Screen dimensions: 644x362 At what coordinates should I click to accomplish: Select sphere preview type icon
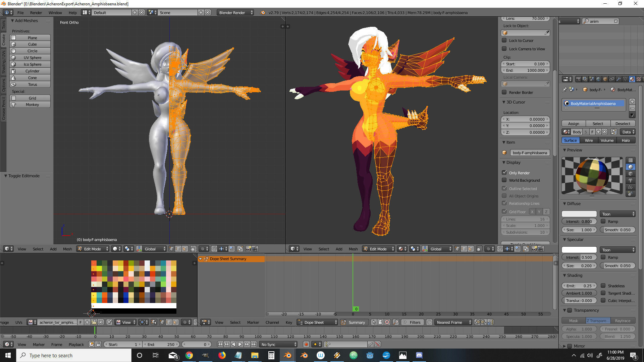(x=631, y=167)
